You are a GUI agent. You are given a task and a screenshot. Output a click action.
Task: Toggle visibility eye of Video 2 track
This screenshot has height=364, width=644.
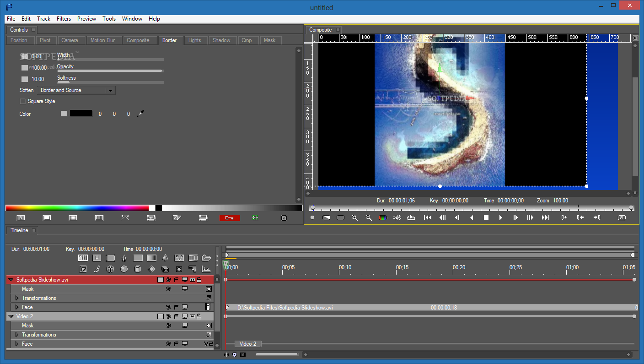point(168,316)
